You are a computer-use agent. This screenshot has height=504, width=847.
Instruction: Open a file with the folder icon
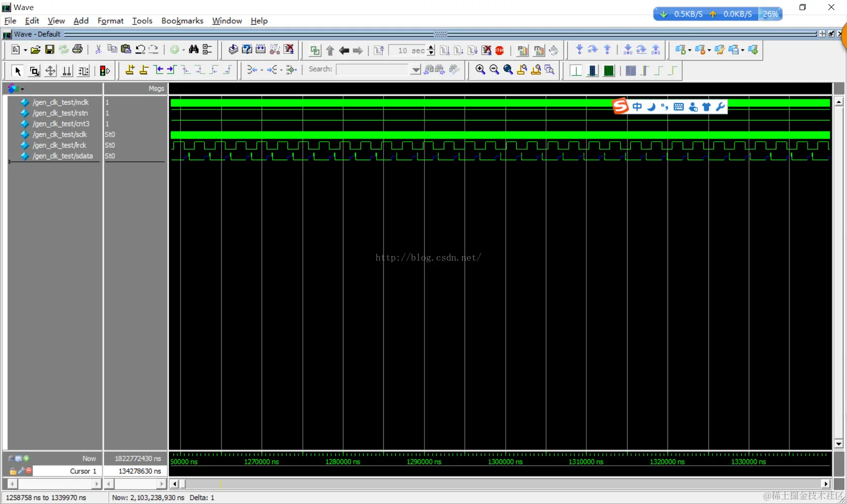[x=35, y=49]
